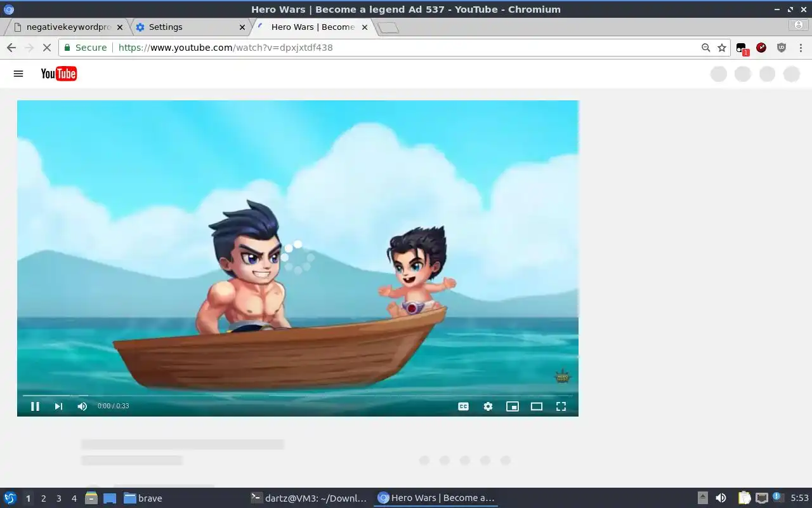Image resolution: width=812 pixels, height=508 pixels.
Task: Switch to dartz@VM3 terminal window
Action: [x=309, y=498]
